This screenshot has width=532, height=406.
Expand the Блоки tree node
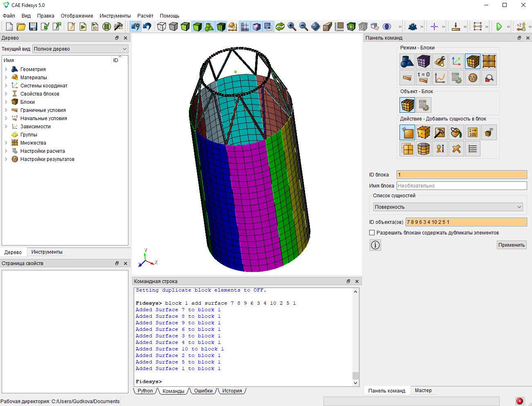coord(6,102)
